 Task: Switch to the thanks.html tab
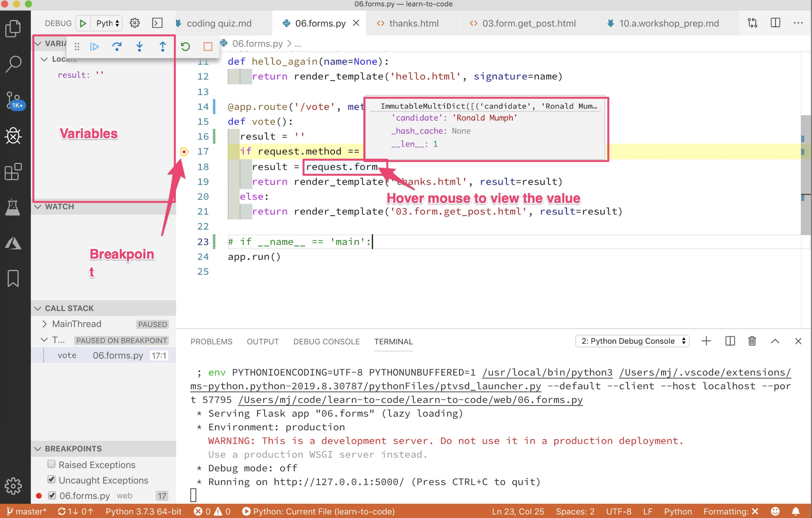click(413, 23)
